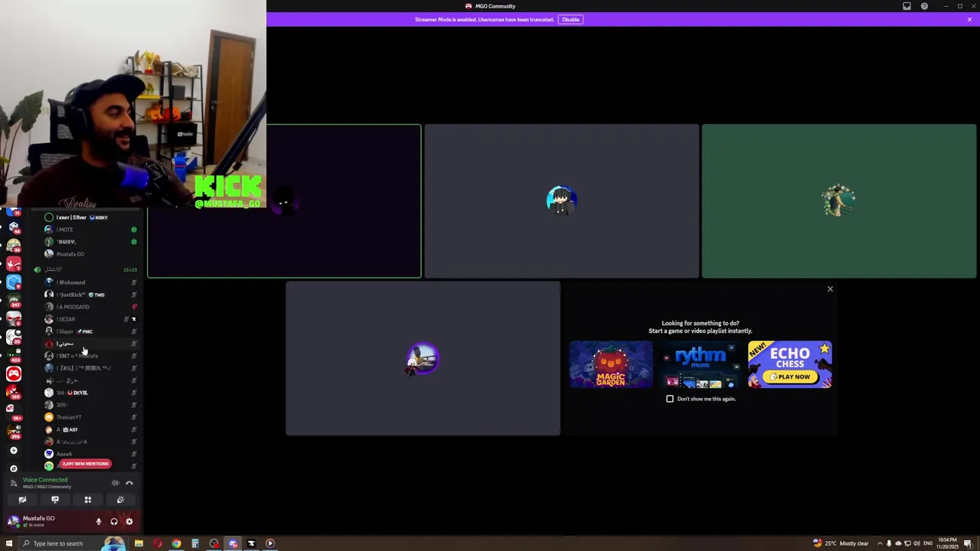Add a server with plus icon
980x551 pixels.
pyautogui.click(x=14, y=451)
